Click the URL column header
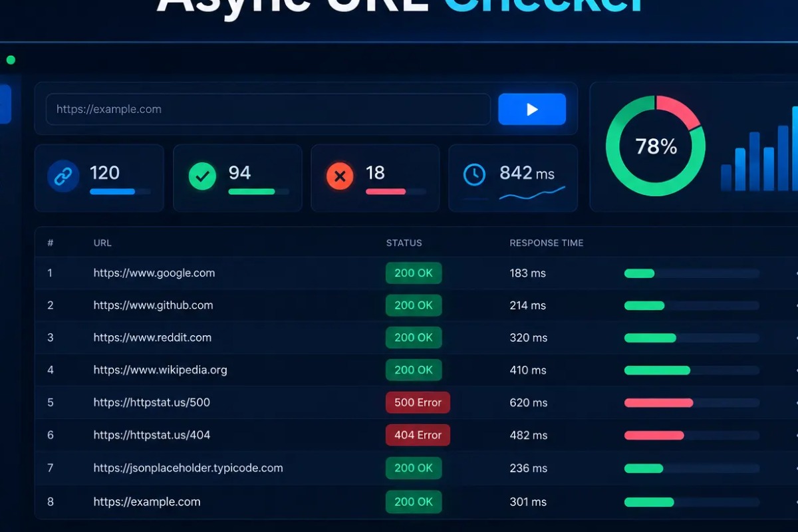Viewport: 798px width, 532px height. (x=102, y=243)
